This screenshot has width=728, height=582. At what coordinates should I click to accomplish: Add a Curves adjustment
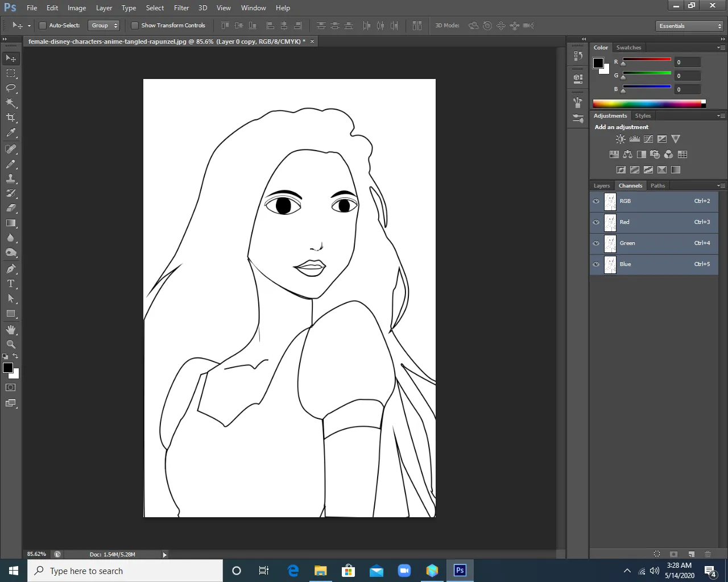point(648,139)
